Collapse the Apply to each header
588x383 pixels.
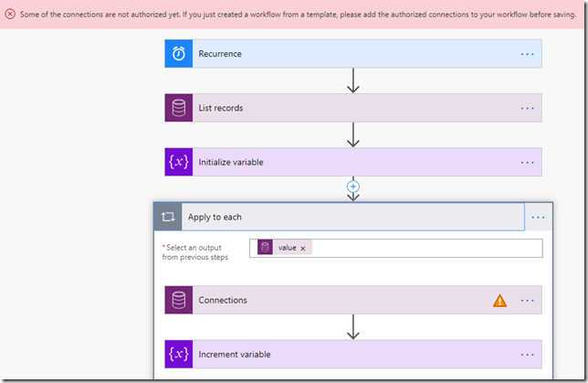pos(340,217)
